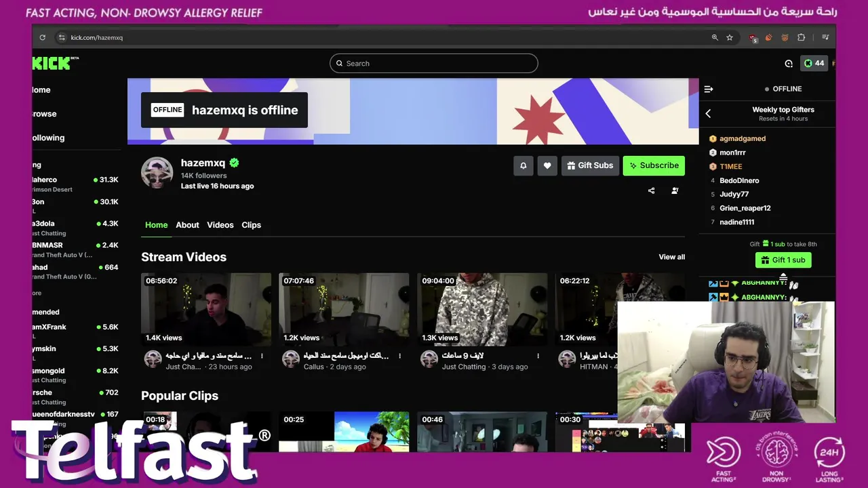The image size is (868, 488).
Task: Reload the page with browser refresh icon
Action: pos(42,37)
